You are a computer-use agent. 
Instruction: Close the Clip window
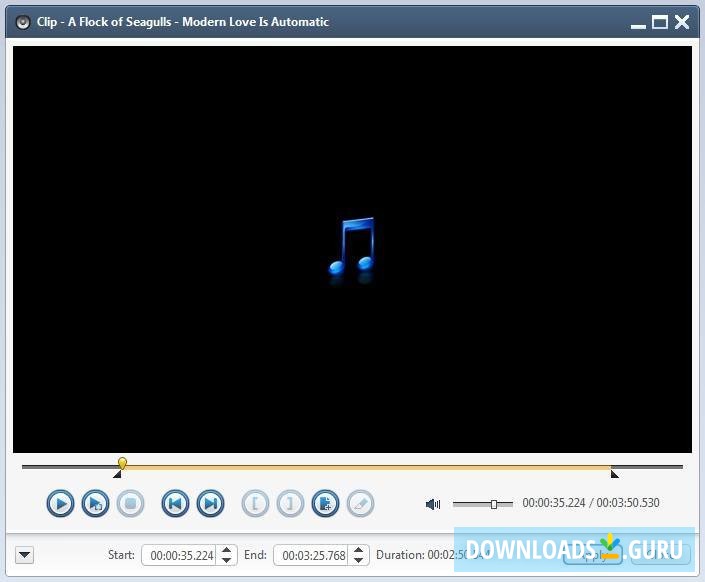[x=682, y=22]
